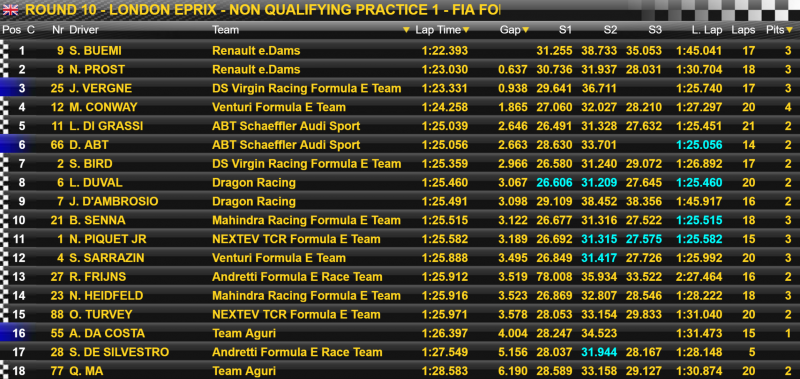Click the checkered flag beside position 18
The width and height of the screenshot is (800, 379).
(x=5, y=371)
